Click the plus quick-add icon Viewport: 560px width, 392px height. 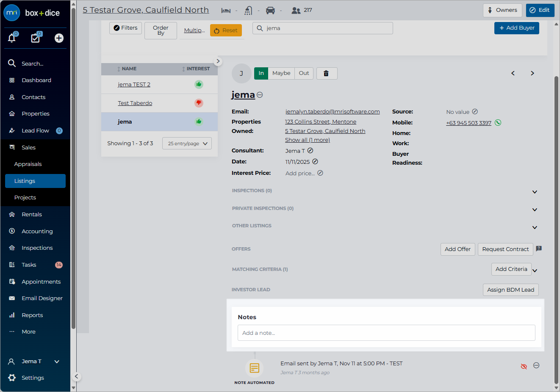pos(59,38)
